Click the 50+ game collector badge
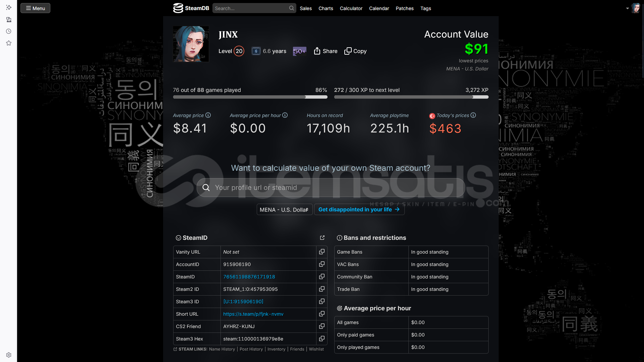Viewport: 644px width, 362px height. 299,51
